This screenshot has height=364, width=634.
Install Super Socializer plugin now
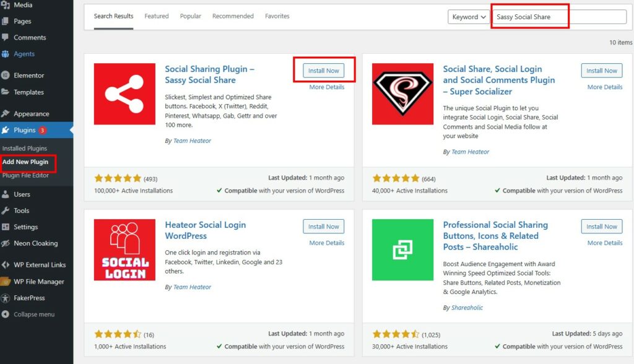click(x=602, y=71)
